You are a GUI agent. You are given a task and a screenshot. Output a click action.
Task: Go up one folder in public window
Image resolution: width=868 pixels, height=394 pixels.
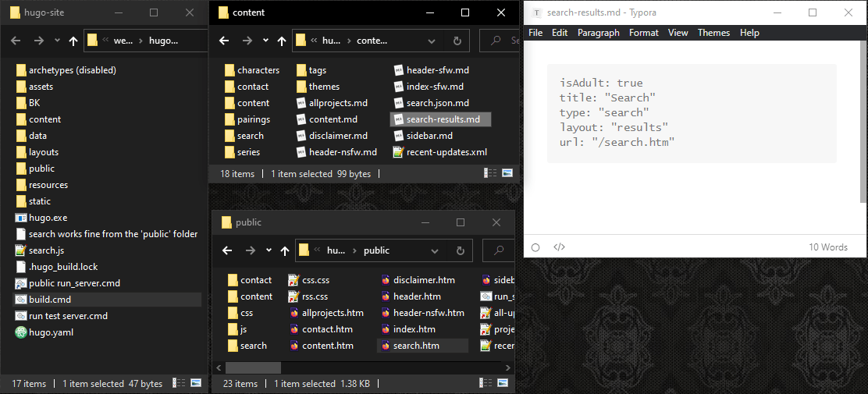(x=286, y=250)
